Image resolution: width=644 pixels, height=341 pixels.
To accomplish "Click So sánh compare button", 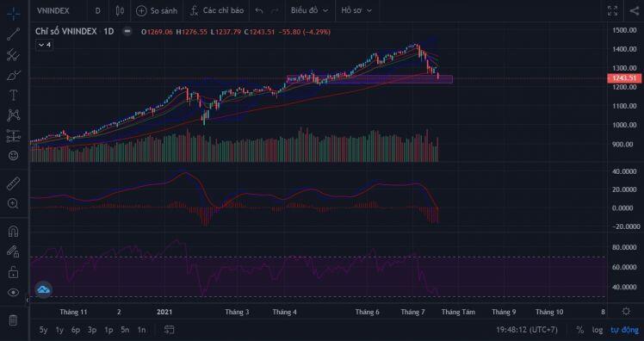I will [x=157, y=11].
